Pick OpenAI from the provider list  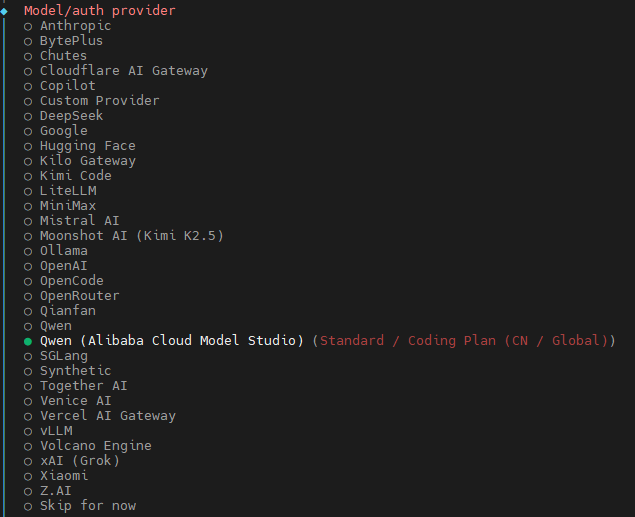pyautogui.click(x=55, y=266)
